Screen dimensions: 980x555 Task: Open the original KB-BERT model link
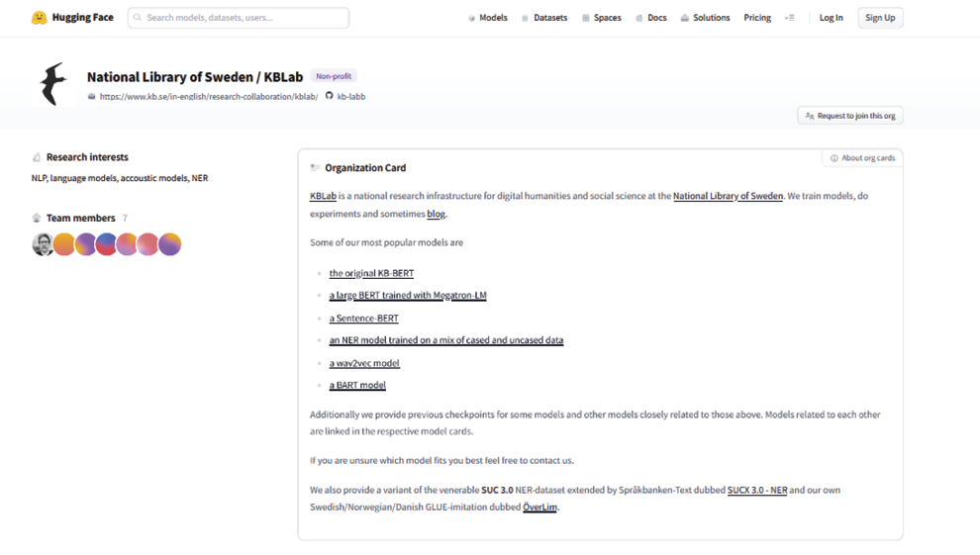[x=371, y=273]
